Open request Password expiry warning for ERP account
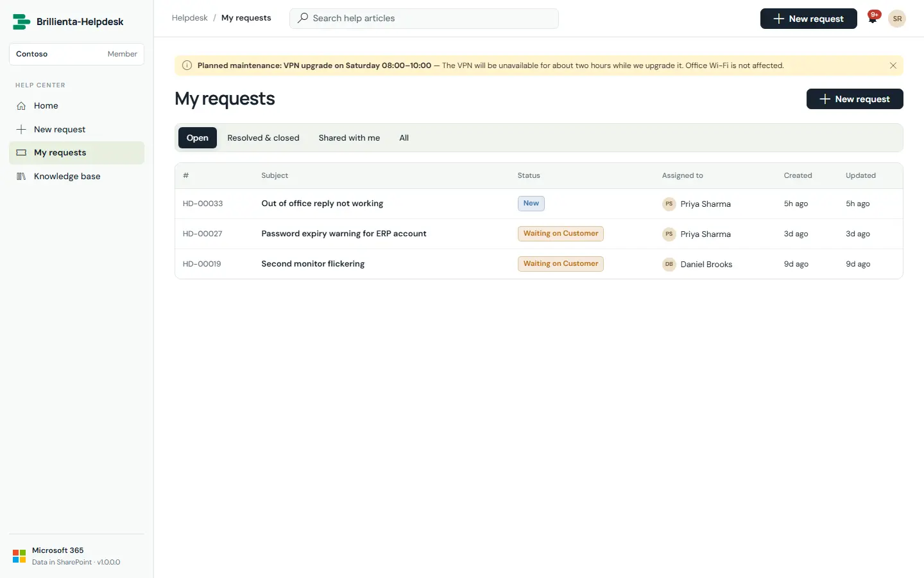Viewport: 924px width, 578px height. pyautogui.click(x=344, y=234)
